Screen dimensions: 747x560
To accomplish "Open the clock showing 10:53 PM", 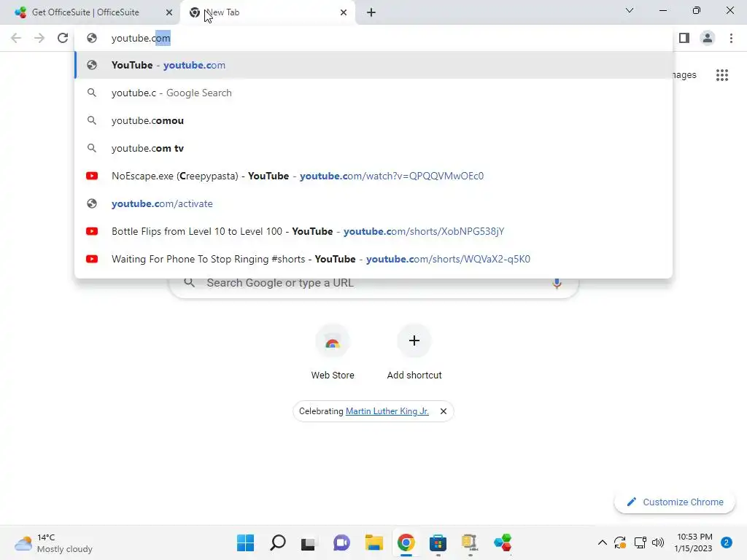I will click(x=693, y=542).
